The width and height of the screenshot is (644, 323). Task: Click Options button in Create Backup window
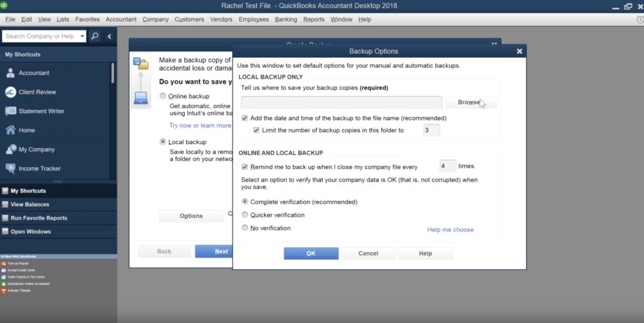[x=191, y=216]
